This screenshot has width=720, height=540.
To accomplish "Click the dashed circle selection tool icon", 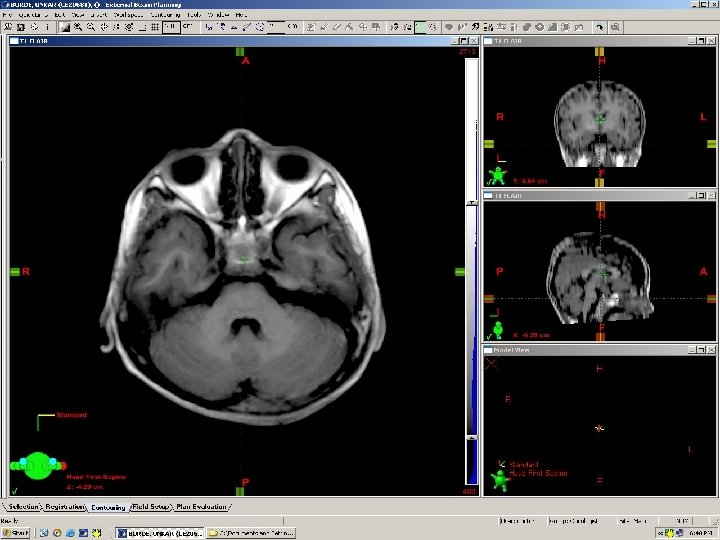I will coord(259,27).
